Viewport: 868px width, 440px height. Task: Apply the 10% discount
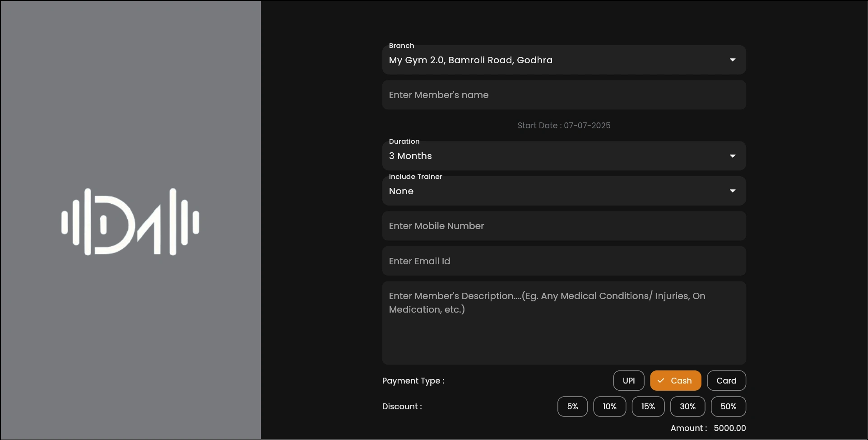(x=609, y=407)
